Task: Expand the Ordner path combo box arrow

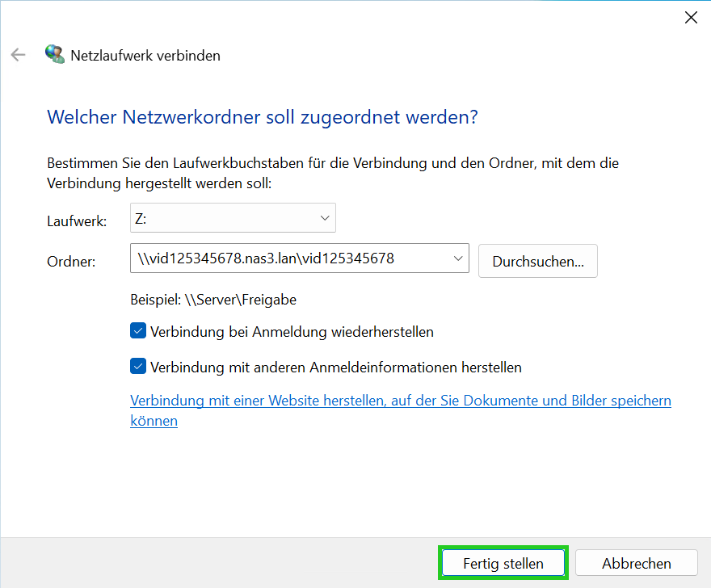Action: pos(459,258)
